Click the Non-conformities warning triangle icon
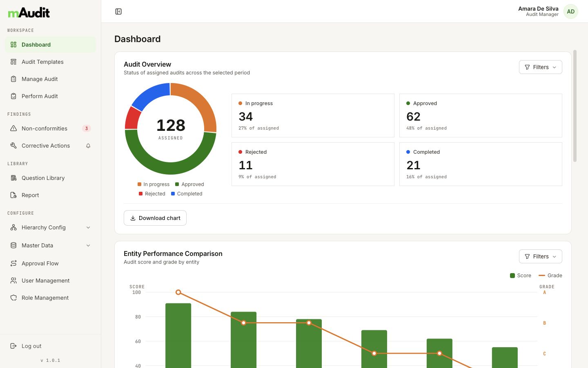588x368 pixels. pyautogui.click(x=13, y=128)
